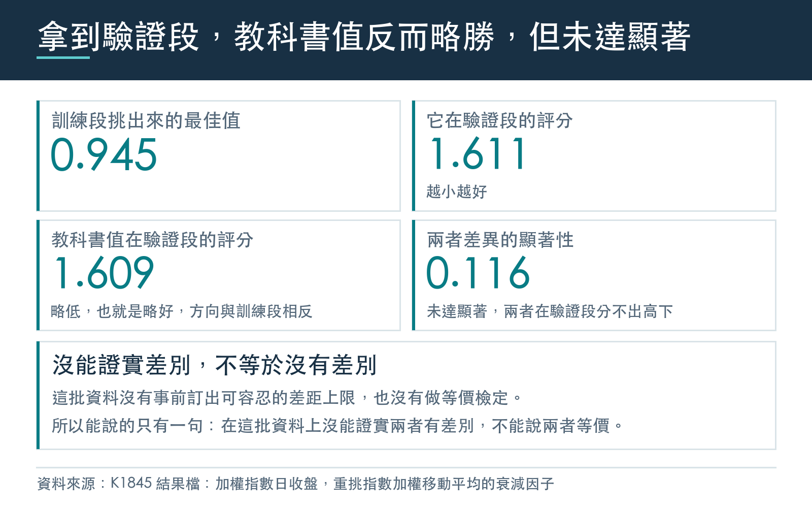Click the label "教科書值在驗證段的評分"
812x508 pixels.
152,240
